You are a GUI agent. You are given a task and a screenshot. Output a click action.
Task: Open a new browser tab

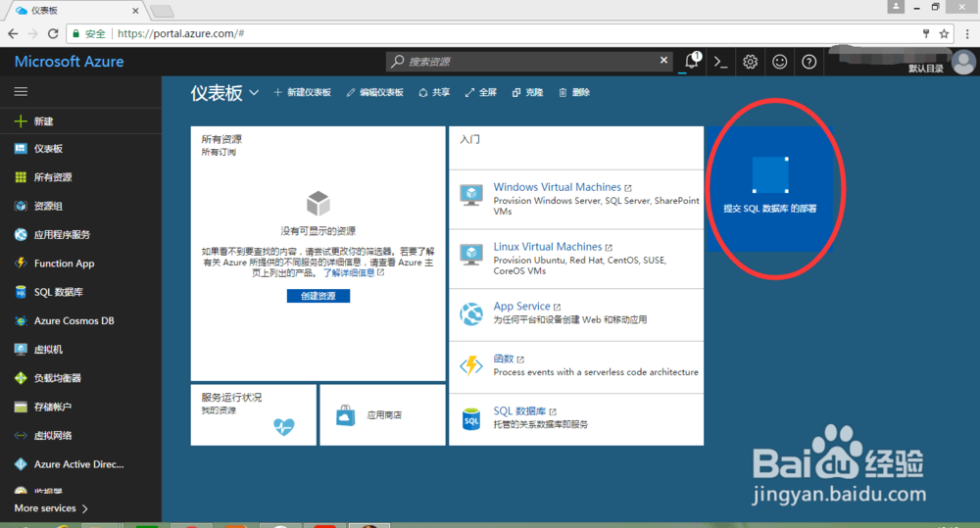click(x=162, y=11)
